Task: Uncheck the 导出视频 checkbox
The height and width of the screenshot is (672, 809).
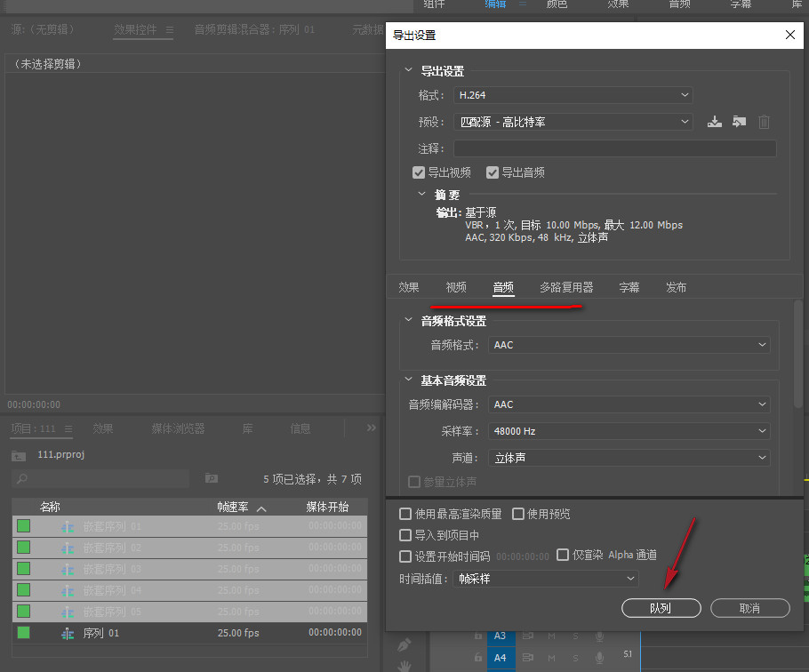Action: (x=419, y=172)
